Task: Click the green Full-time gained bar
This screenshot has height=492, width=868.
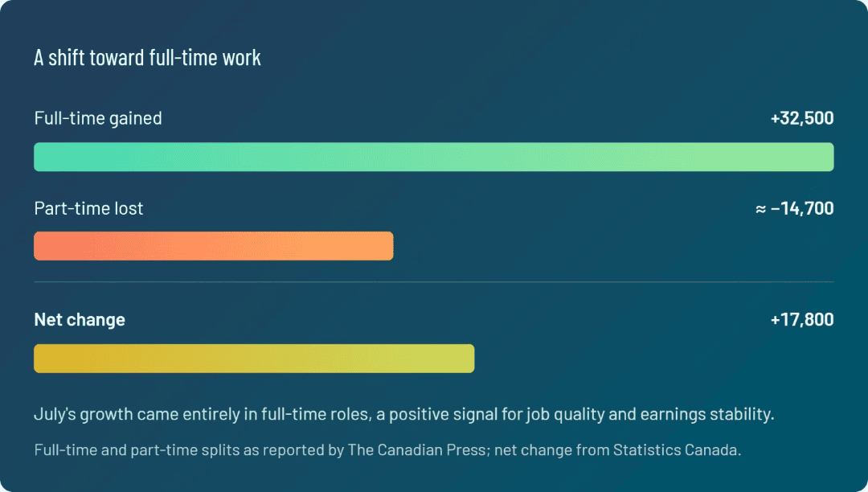Action: (x=434, y=157)
